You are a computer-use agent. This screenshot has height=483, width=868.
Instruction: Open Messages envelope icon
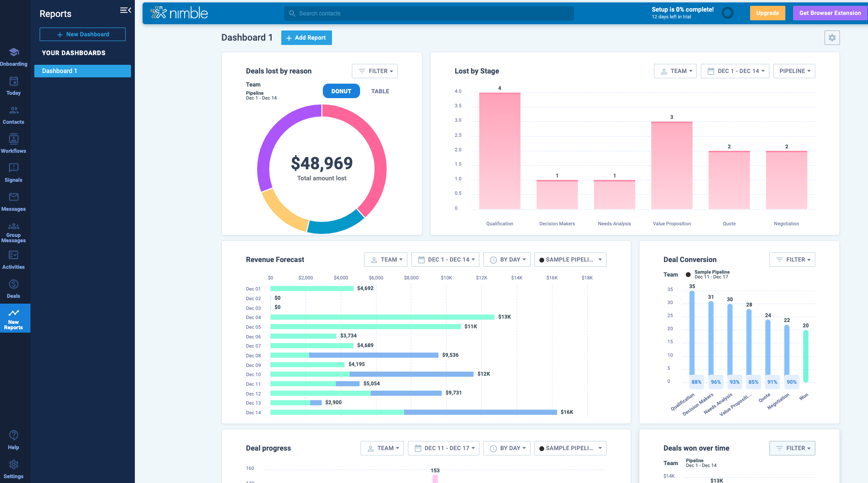tap(14, 197)
